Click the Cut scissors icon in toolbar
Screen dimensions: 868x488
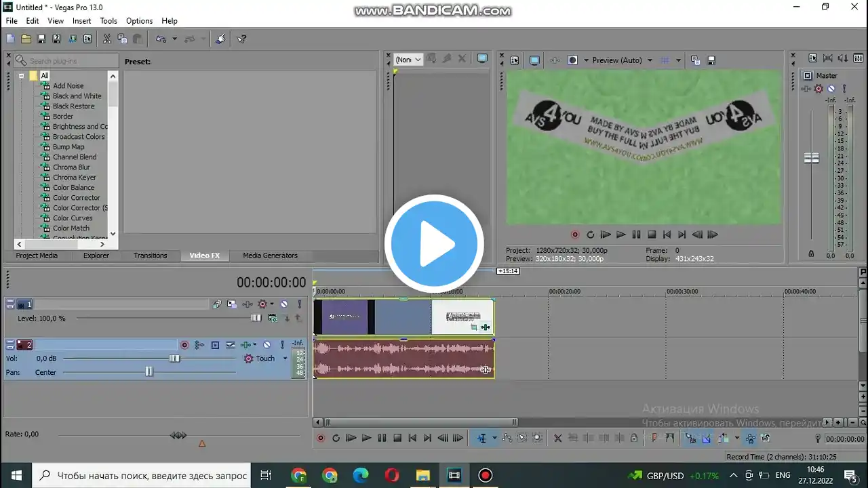pyautogui.click(x=107, y=39)
